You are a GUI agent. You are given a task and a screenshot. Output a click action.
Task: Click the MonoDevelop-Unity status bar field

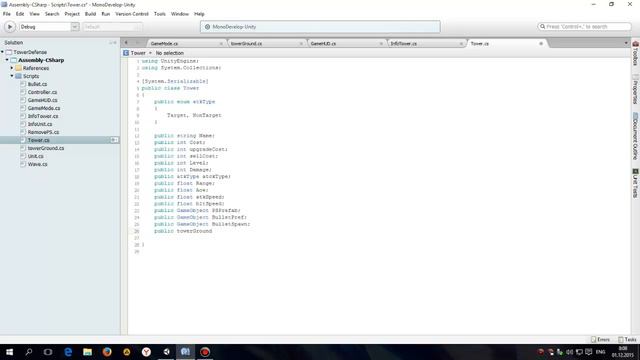tap(320, 27)
